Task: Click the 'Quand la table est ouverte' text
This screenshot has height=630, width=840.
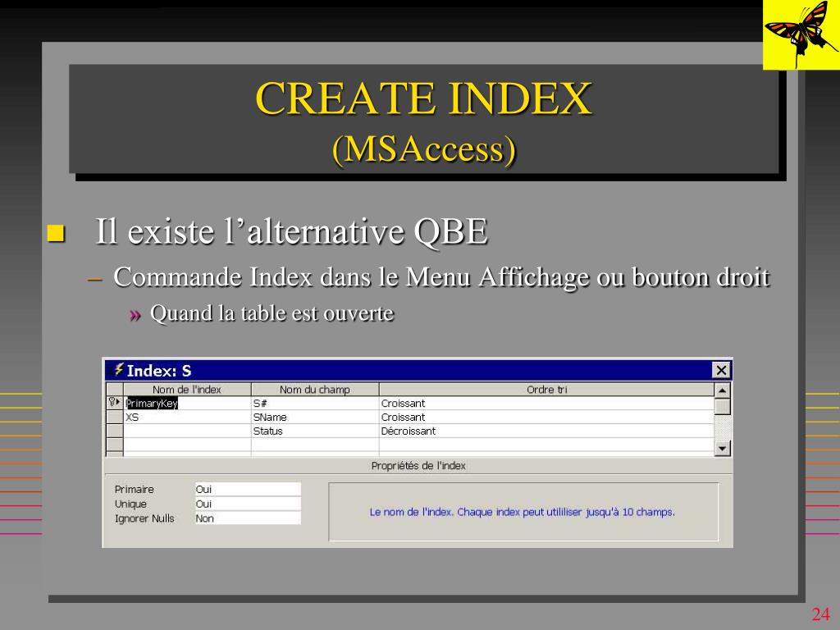Action: click(x=272, y=313)
